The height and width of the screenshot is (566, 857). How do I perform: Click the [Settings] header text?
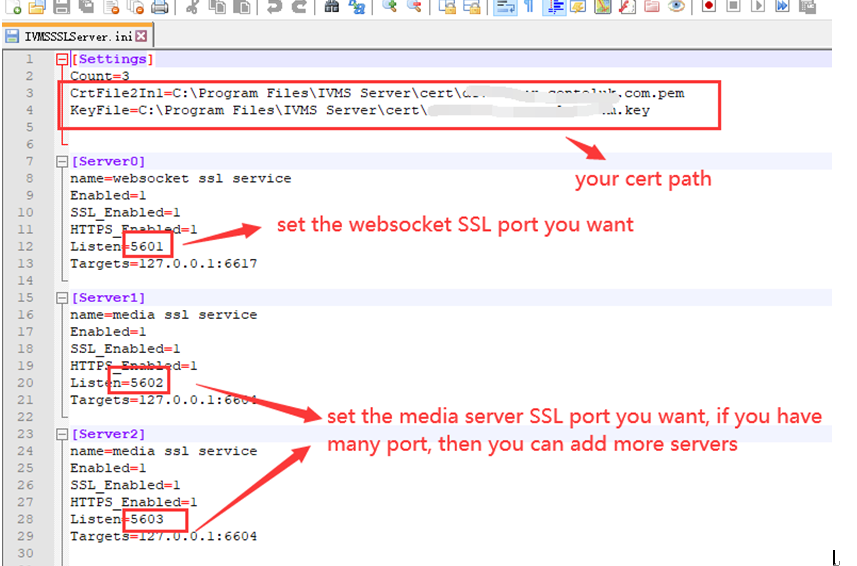(x=113, y=59)
